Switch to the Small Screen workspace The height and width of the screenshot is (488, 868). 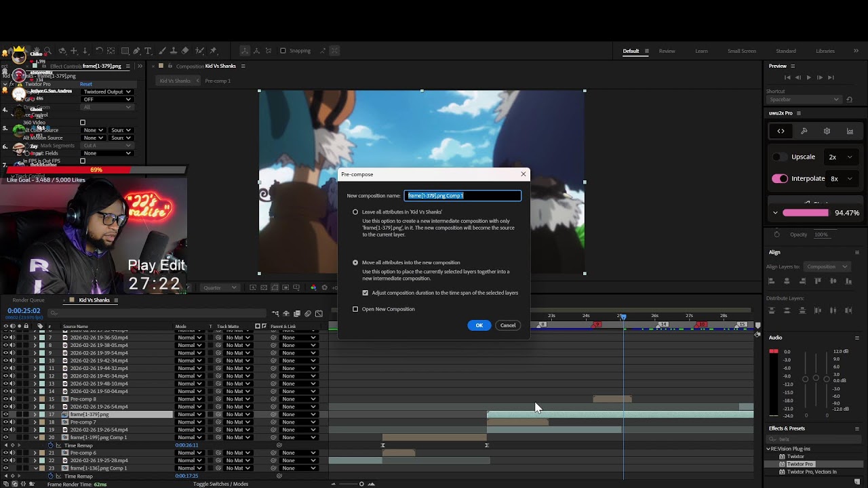click(742, 51)
